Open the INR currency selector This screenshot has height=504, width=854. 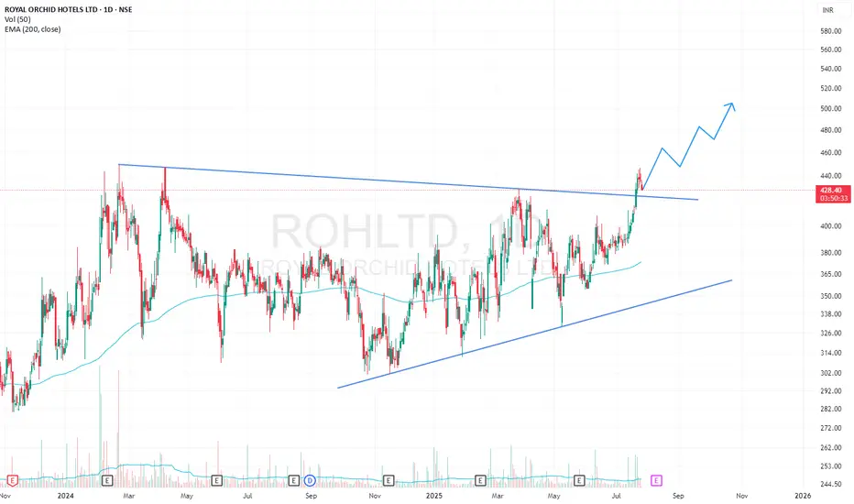point(827,10)
